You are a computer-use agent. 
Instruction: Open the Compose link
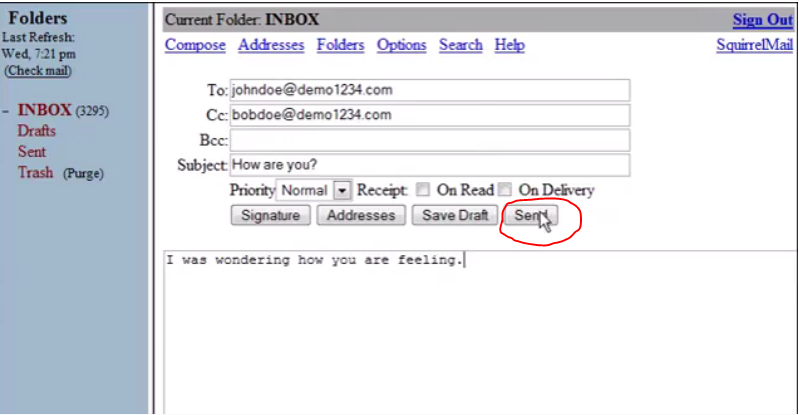coord(195,45)
